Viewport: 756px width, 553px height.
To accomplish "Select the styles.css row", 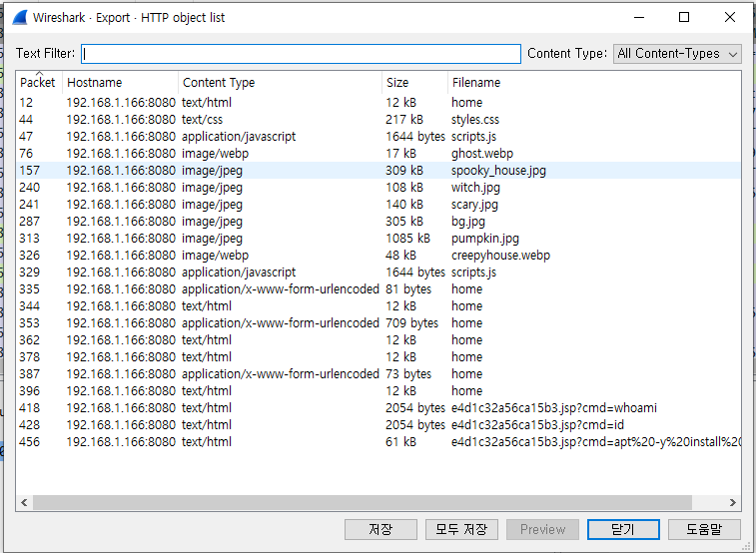I will coord(378,120).
